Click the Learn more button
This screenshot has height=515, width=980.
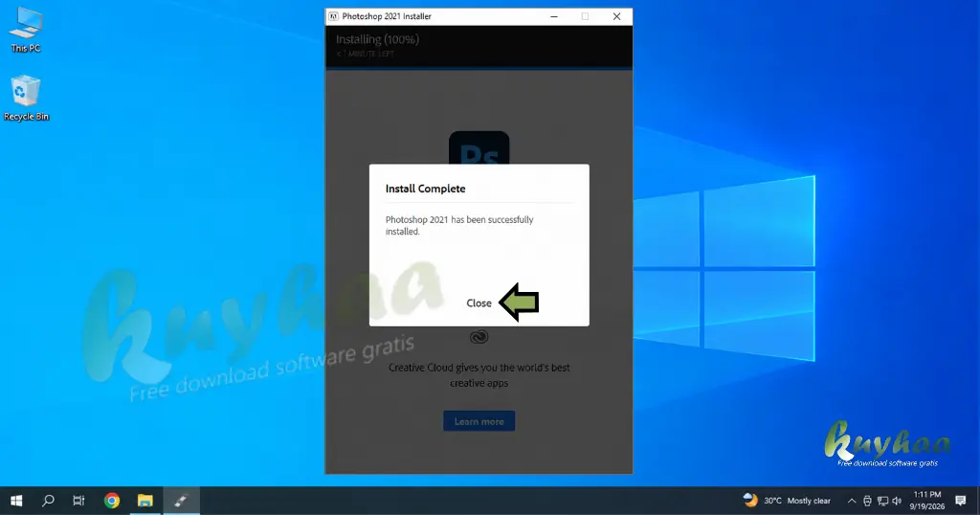479,421
